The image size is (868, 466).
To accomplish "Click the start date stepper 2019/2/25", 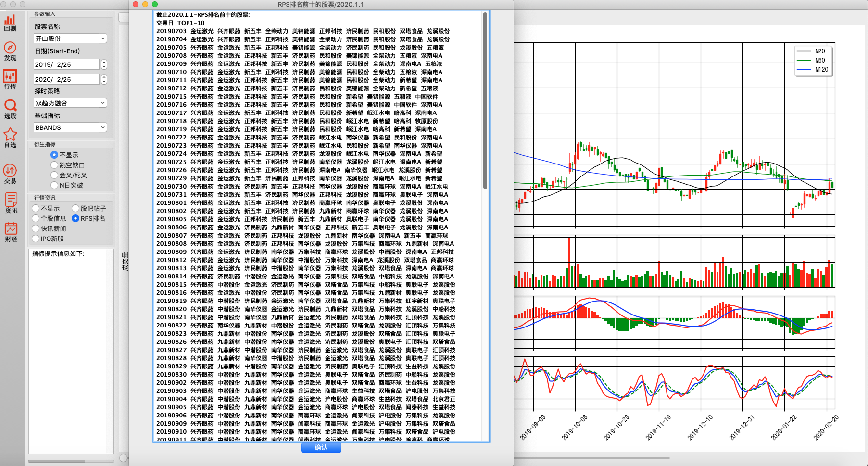I will (x=104, y=64).
